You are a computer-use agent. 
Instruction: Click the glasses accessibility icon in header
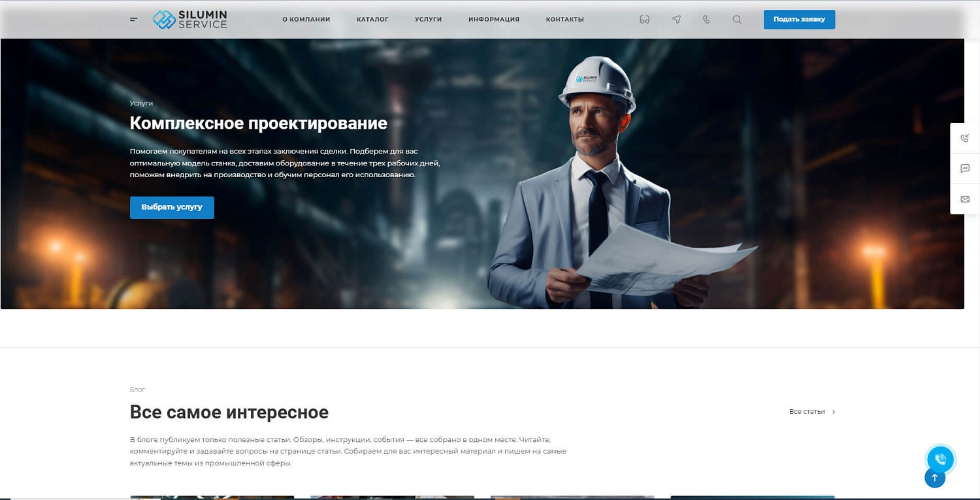point(644,20)
